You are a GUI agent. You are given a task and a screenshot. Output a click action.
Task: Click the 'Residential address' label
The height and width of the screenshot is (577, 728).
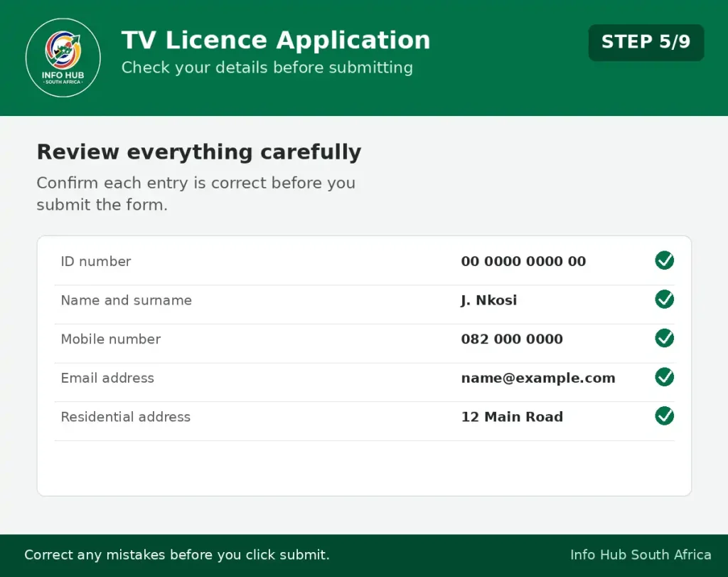pyautogui.click(x=125, y=417)
